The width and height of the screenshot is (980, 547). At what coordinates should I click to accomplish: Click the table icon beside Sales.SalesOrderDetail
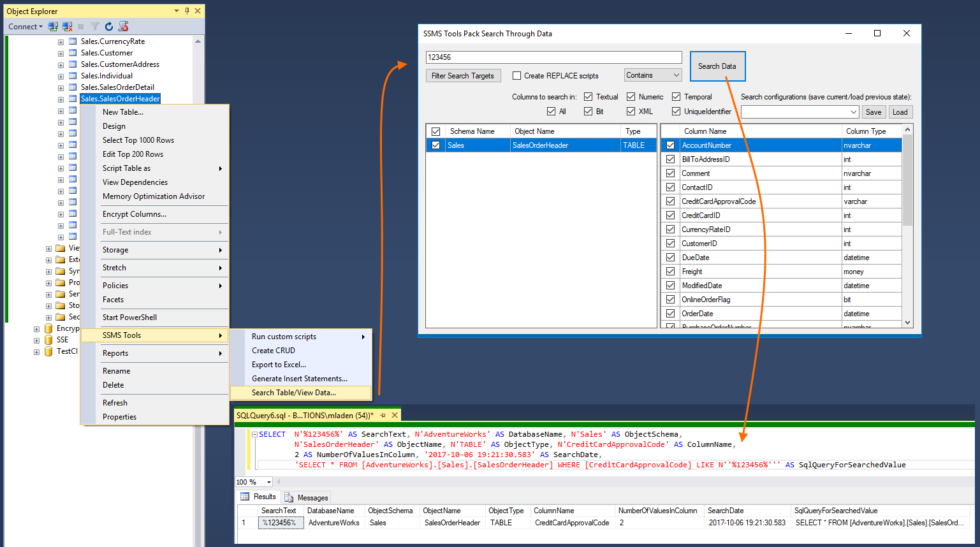point(73,87)
